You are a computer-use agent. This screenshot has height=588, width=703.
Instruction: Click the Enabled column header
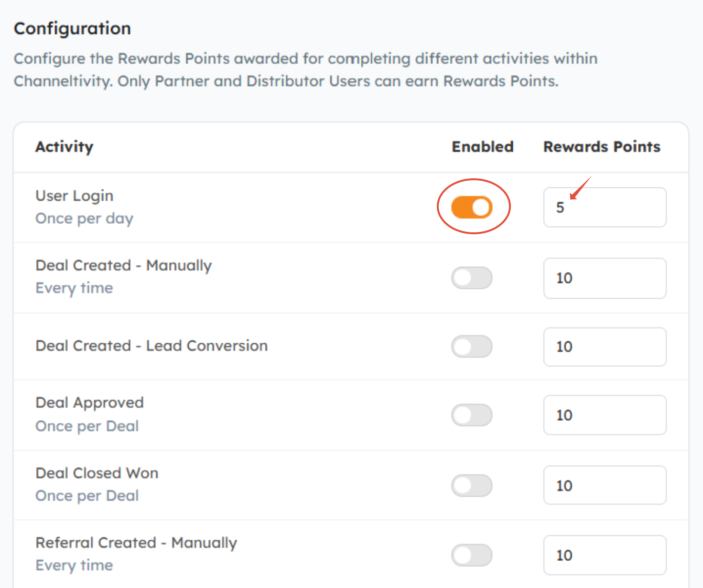483,147
